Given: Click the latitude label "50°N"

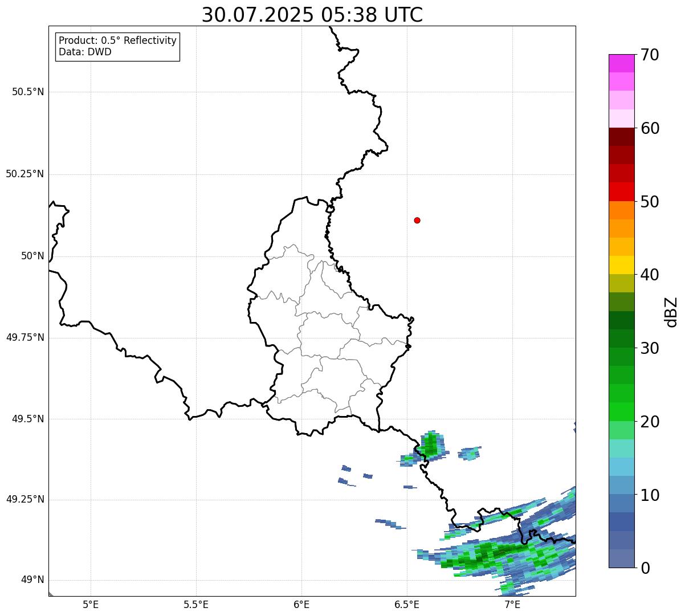Looking at the screenshot, I should click(32, 256).
